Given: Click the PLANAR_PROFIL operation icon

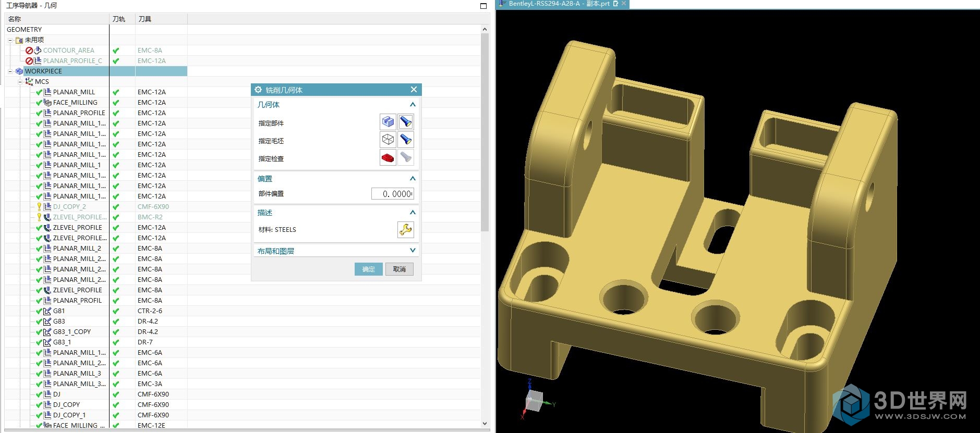Looking at the screenshot, I should [47, 301].
